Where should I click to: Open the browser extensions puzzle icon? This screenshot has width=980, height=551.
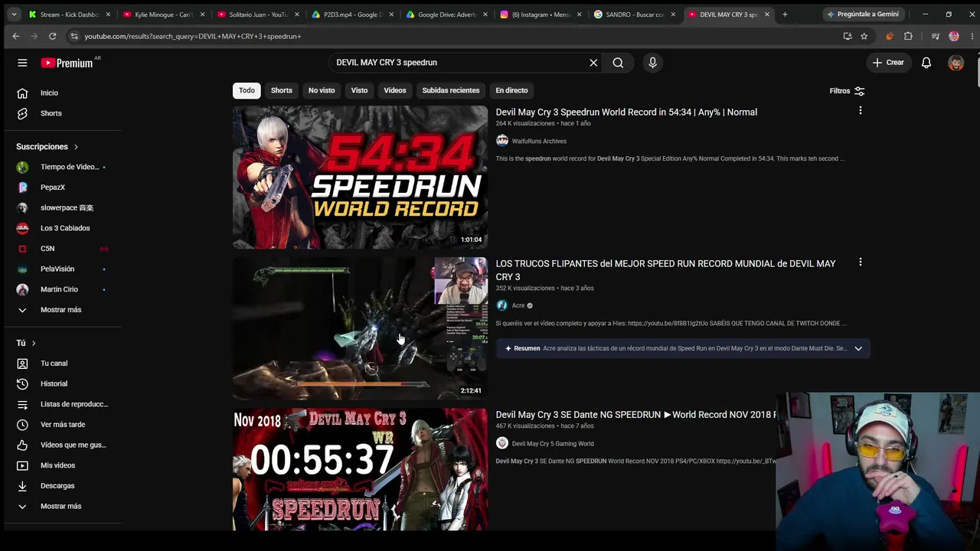point(908,36)
